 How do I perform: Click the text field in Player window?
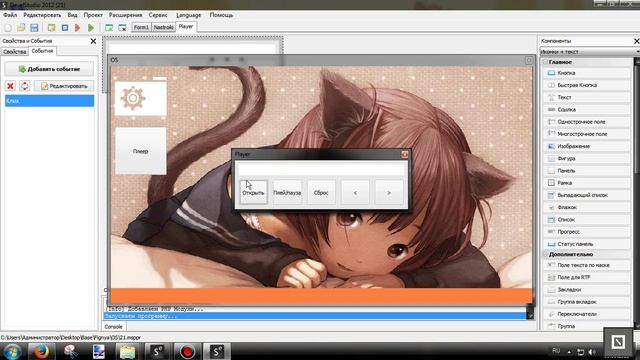pos(321,169)
